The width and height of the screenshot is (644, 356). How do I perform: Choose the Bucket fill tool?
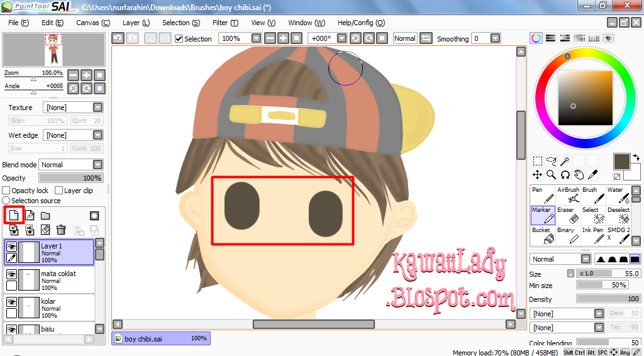point(543,236)
